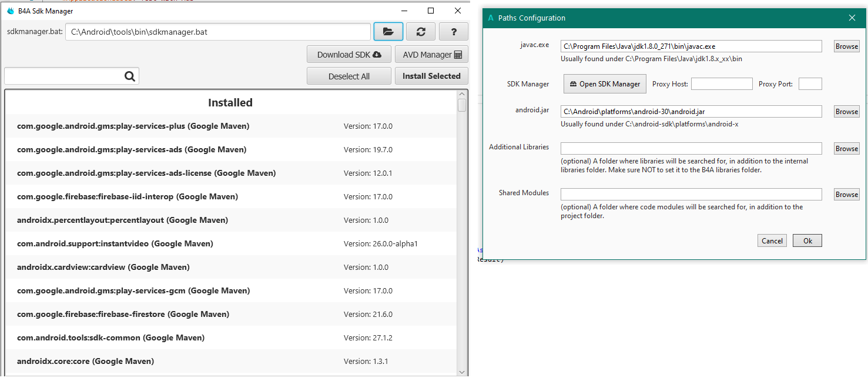Click the refresh icon in Sdk Manager

click(421, 32)
